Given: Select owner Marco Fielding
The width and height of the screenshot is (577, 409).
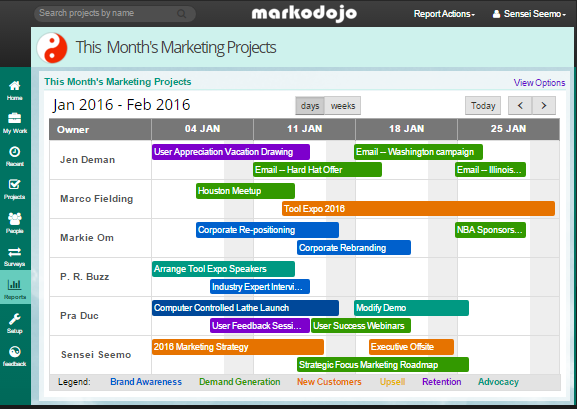Looking at the screenshot, I should (x=96, y=199).
